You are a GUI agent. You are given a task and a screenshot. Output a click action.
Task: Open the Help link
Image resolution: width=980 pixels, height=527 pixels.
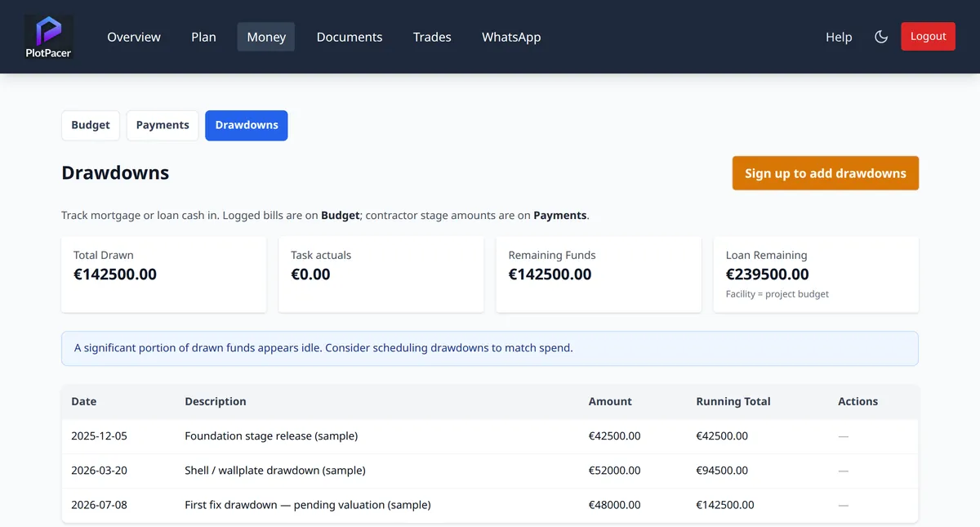click(x=839, y=37)
